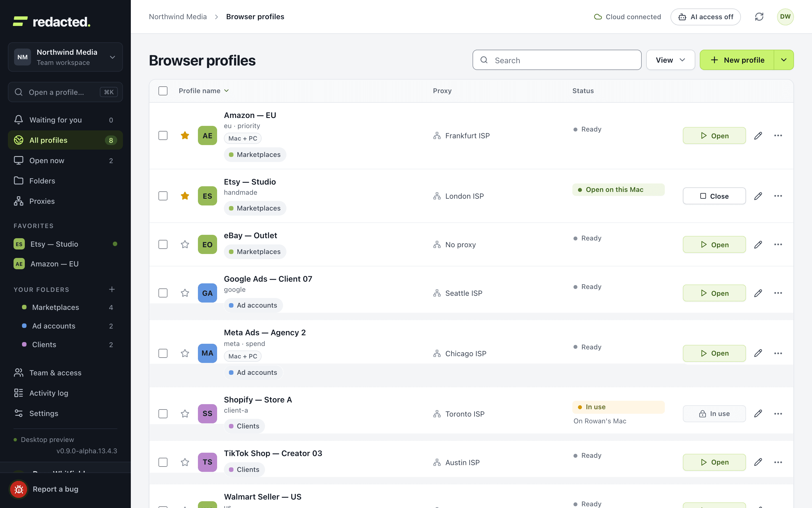
Task: Open more options for Amazon — EU row
Action: pyautogui.click(x=778, y=136)
